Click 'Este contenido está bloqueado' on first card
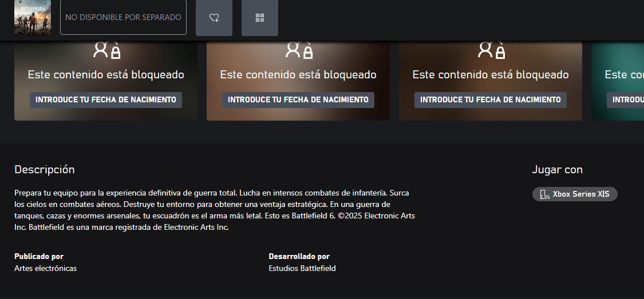The width and height of the screenshot is (644, 299). [106, 75]
